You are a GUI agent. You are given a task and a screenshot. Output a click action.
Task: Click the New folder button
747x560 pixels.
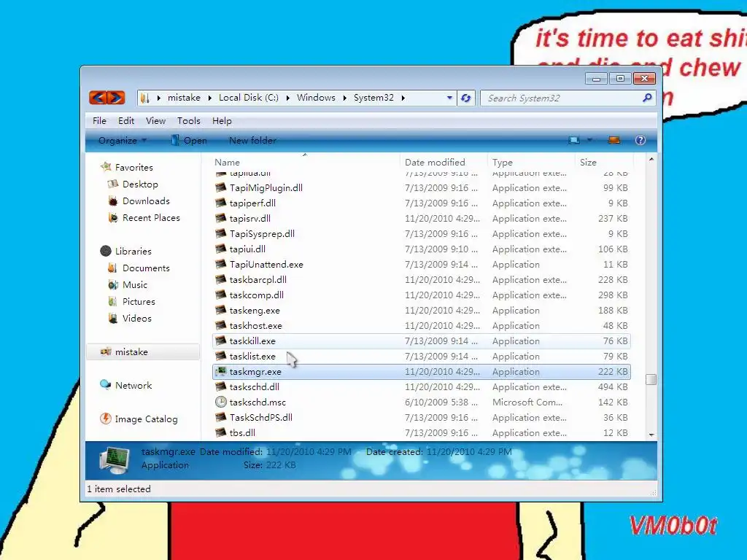(x=252, y=141)
